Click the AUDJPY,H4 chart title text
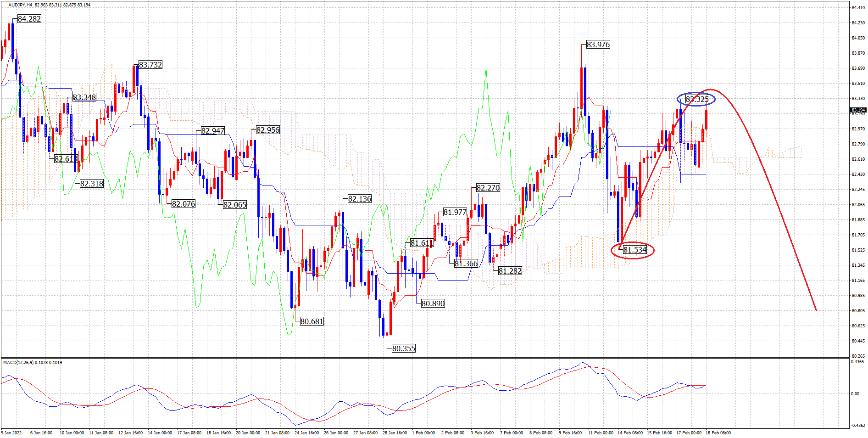The height and width of the screenshot is (438, 868). point(20,5)
